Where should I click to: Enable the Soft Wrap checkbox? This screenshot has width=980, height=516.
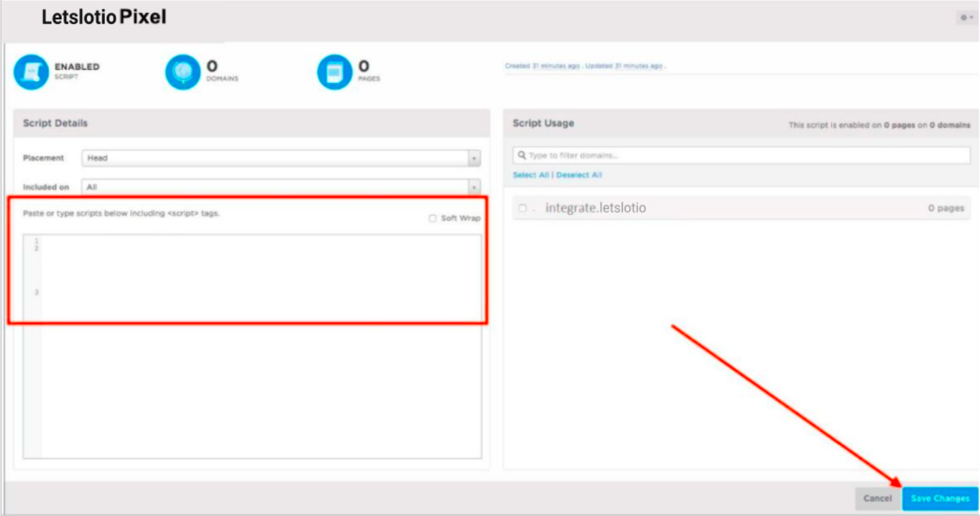[x=433, y=218]
